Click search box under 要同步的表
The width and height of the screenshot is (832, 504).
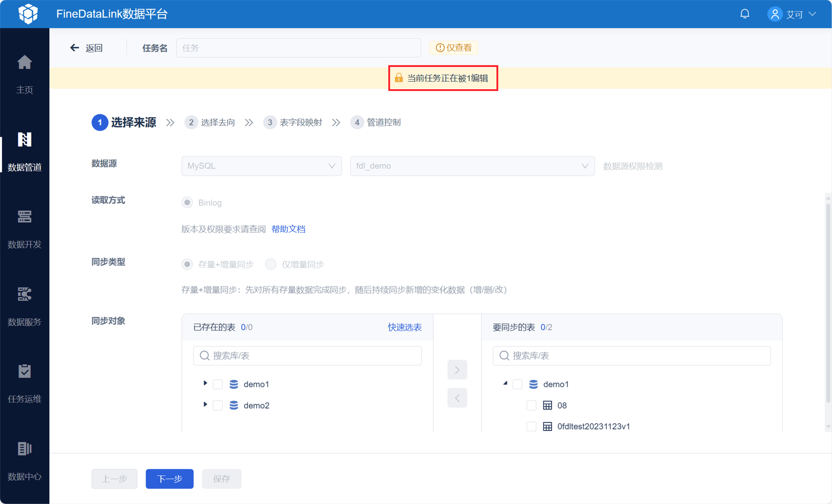click(632, 356)
